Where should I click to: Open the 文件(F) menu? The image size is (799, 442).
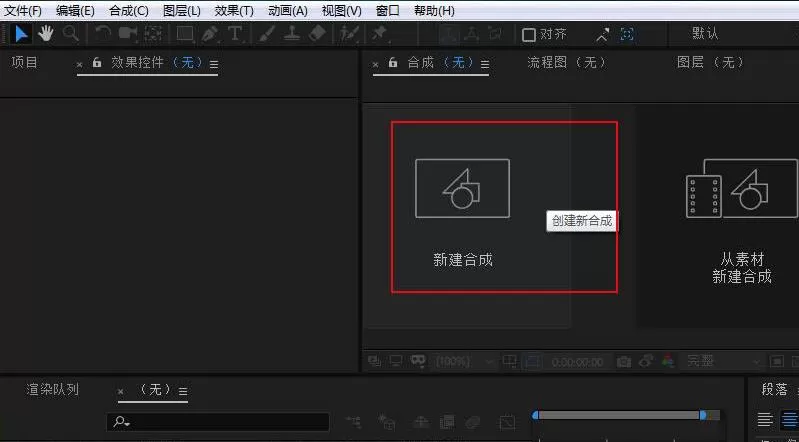(22, 10)
